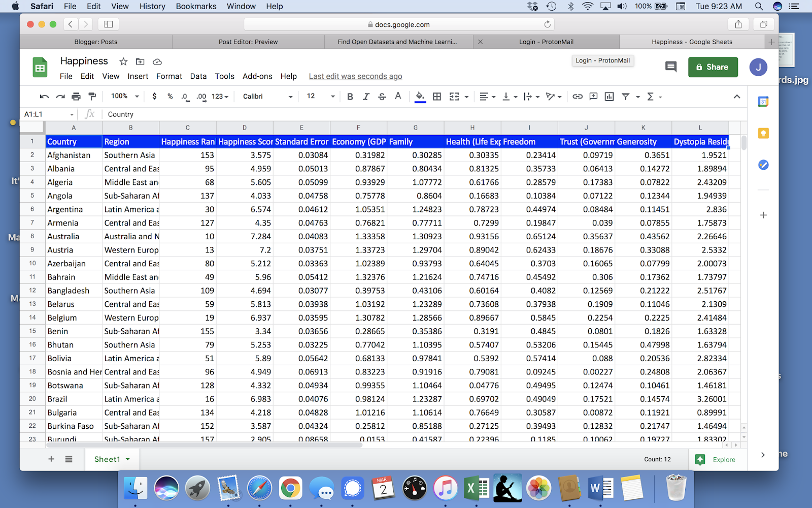Open the Keep notes side panel
This screenshot has height=508, width=812.
(763, 133)
